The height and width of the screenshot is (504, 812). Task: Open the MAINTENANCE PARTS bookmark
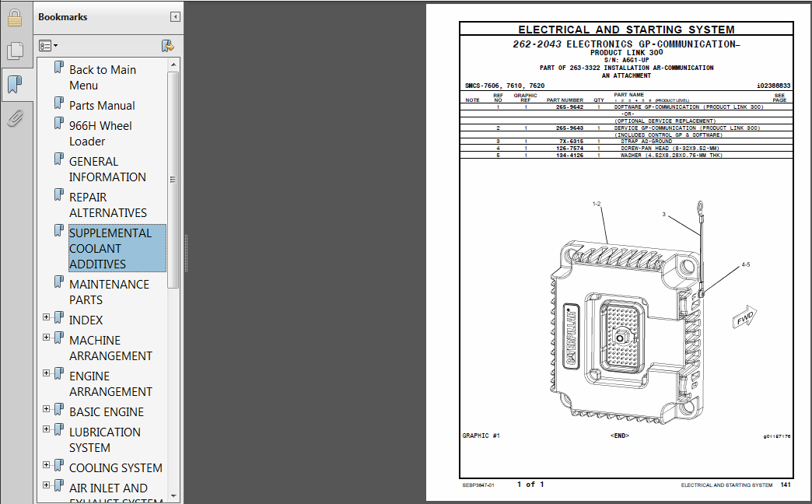point(109,292)
